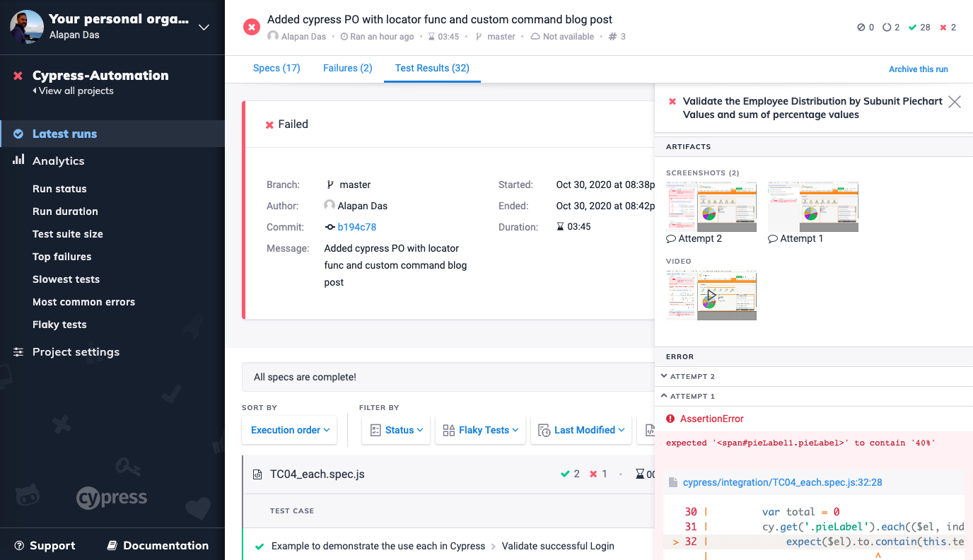Click the Support help icon

tap(19, 545)
